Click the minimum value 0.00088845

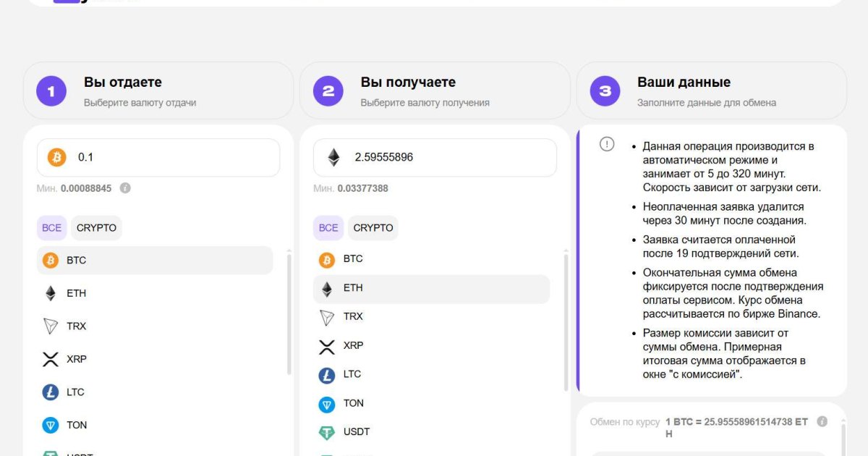point(86,188)
